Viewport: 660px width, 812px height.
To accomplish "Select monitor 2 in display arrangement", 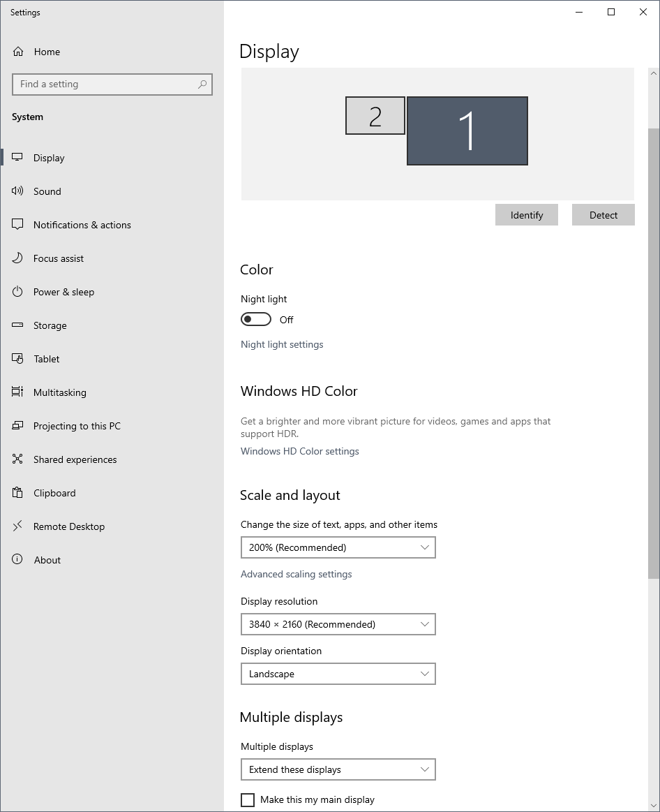I will (x=375, y=115).
